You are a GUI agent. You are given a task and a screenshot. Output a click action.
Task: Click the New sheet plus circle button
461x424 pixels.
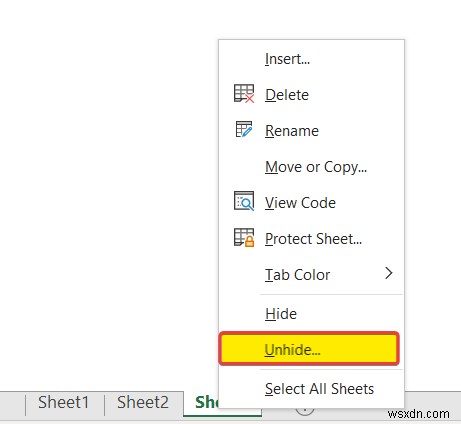pos(305,411)
